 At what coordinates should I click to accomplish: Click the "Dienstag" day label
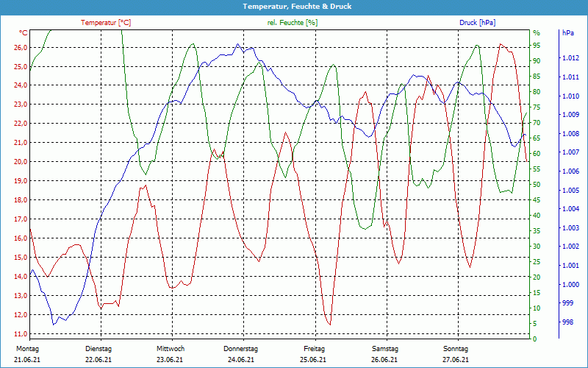(x=98, y=349)
